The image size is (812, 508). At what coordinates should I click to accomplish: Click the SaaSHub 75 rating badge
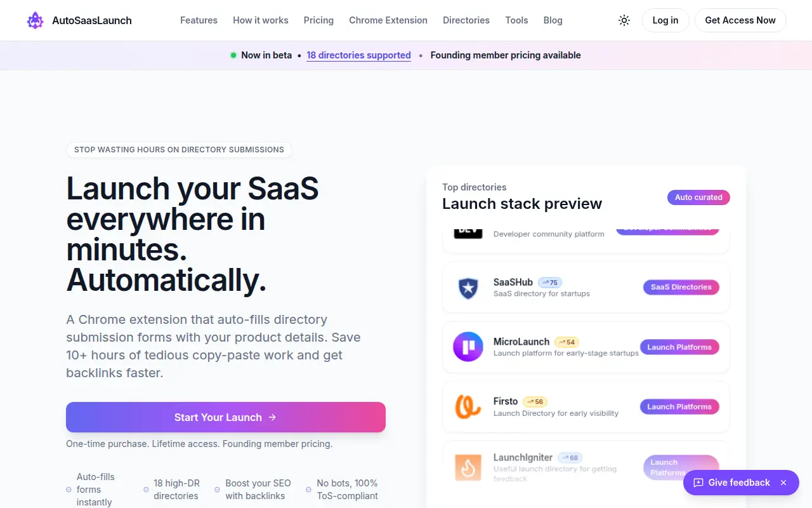click(x=550, y=283)
